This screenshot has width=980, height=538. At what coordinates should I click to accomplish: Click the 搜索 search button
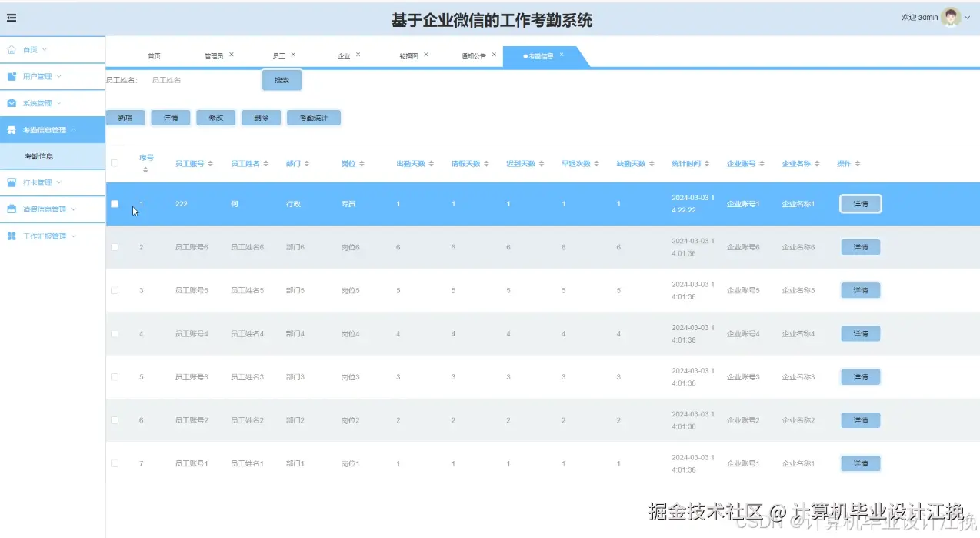[x=282, y=80]
